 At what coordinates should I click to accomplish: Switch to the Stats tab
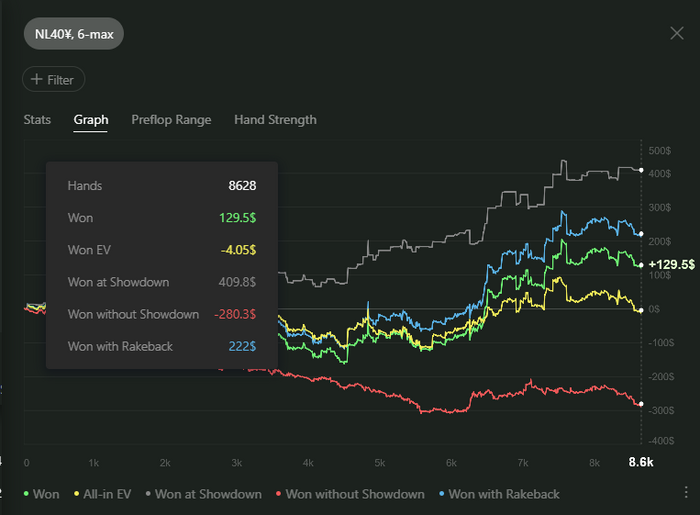pyautogui.click(x=37, y=120)
